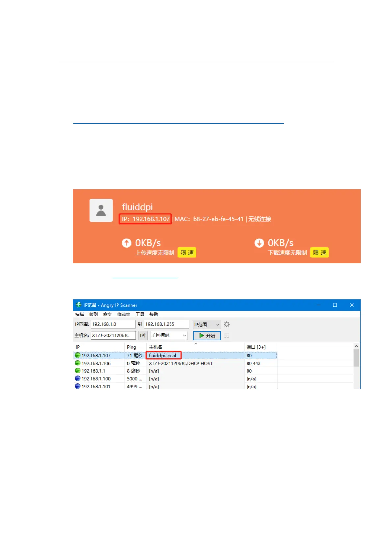The width and height of the screenshot is (392, 554).
Task: Click hostname XTZJ-20211206JC.DHCP HOST
Action: (181, 363)
